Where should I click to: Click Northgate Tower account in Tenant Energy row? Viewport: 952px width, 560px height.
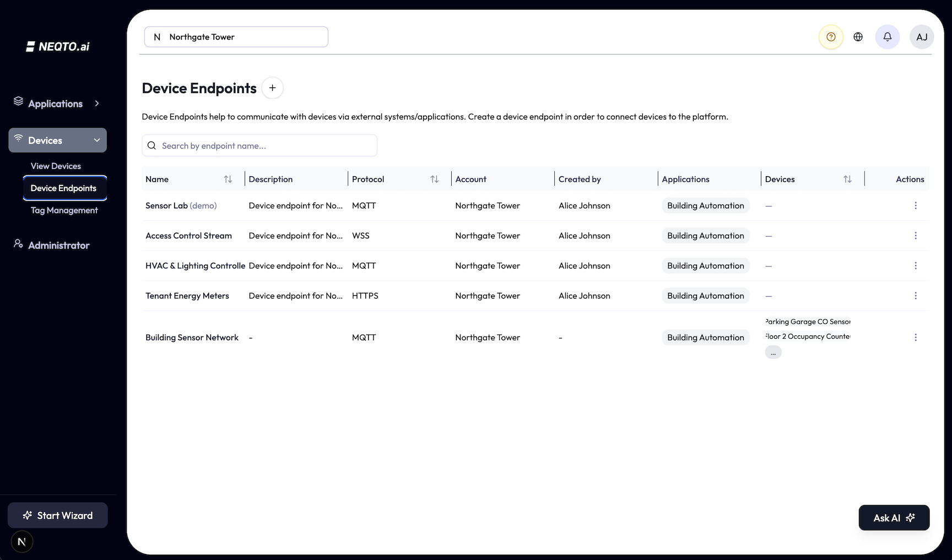click(488, 296)
